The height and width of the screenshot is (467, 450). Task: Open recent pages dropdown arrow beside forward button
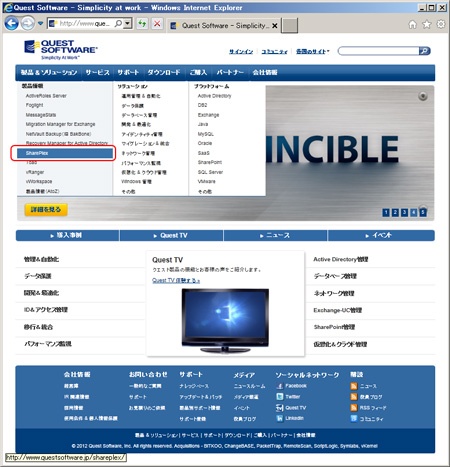[x=40, y=24]
